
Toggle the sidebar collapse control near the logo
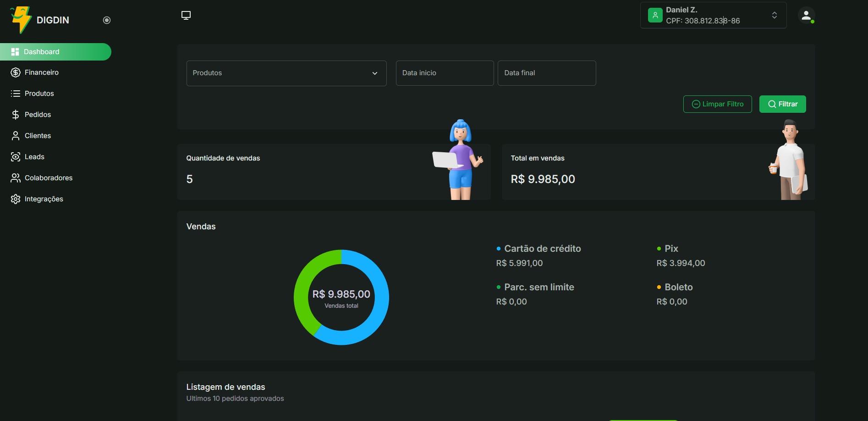coord(107,20)
